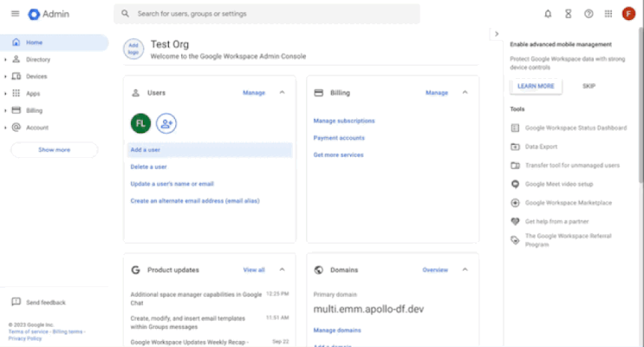Click the Billing card icon
This screenshot has height=347, width=644.
click(x=319, y=93)
